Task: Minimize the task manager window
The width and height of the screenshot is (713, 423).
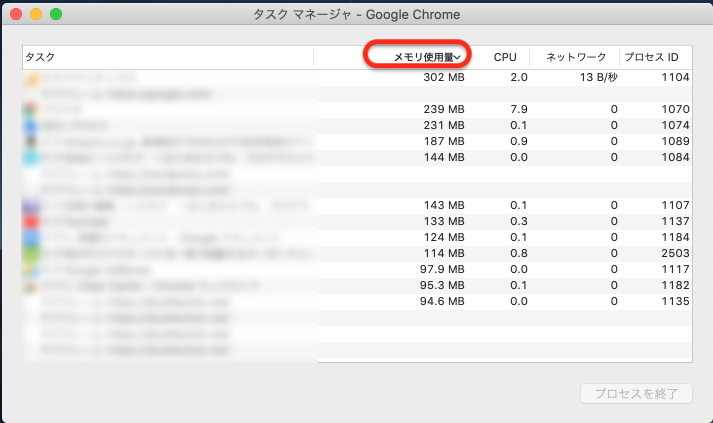Action: tap(36, 14)
